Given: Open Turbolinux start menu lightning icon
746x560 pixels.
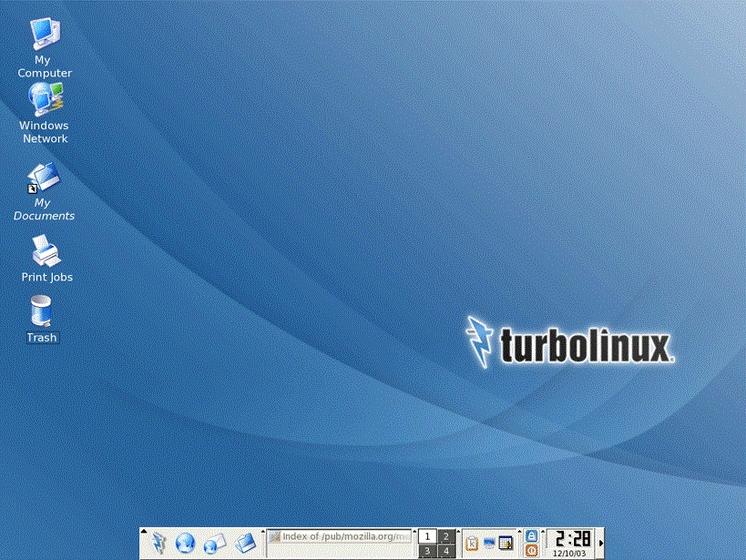Looking at the screenshot, I should tap(158, 544).
